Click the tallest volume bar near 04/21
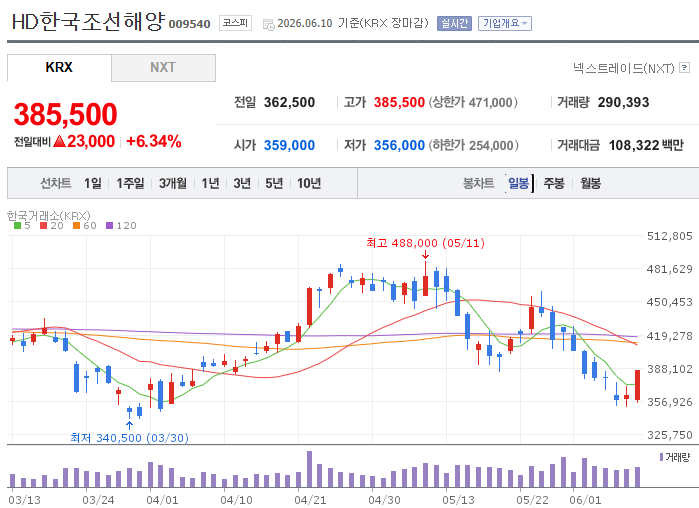Image resolution: width=699 pixels, height=508 pixels. click(x=309, y=469)
